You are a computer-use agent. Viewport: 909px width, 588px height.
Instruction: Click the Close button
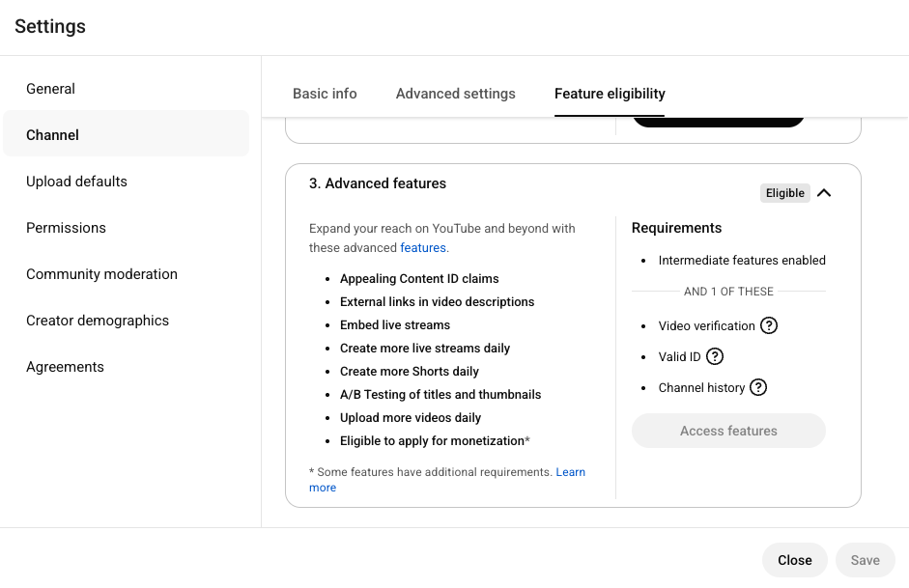point(795,560)
